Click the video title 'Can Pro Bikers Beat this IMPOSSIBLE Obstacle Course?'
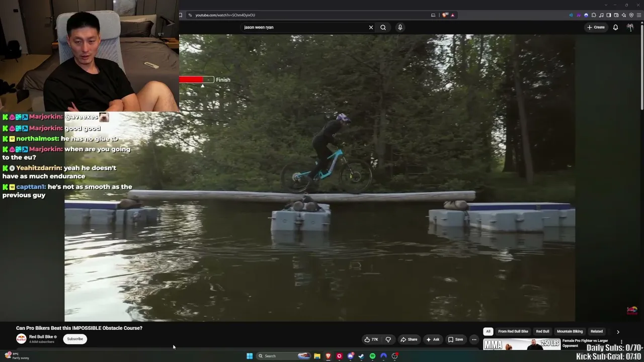 (x=79, y=328)
